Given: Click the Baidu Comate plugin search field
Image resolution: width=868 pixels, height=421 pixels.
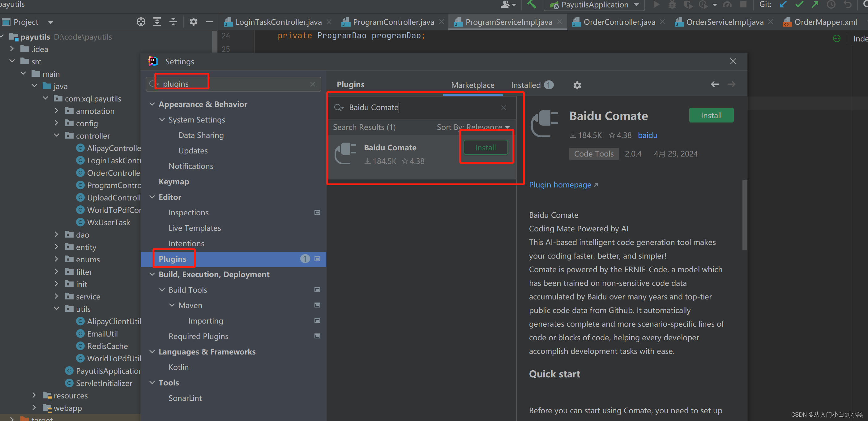Looking at the screenshot, I should point(421,108).
